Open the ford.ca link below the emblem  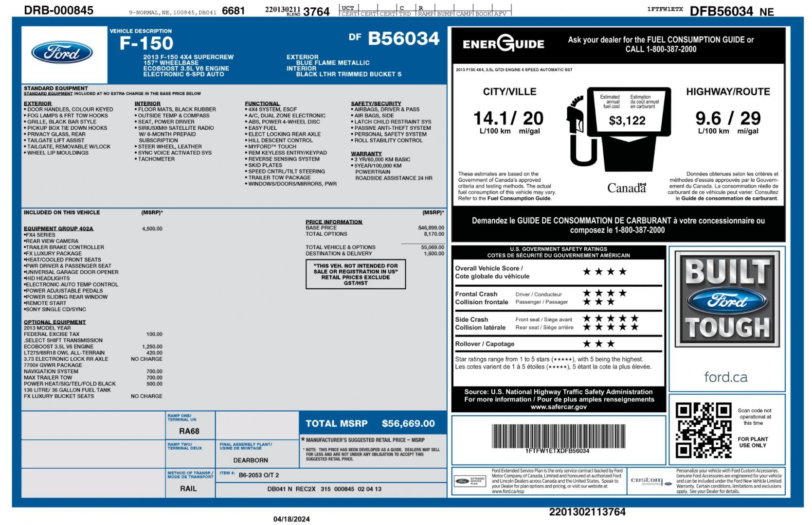point(725,377)
